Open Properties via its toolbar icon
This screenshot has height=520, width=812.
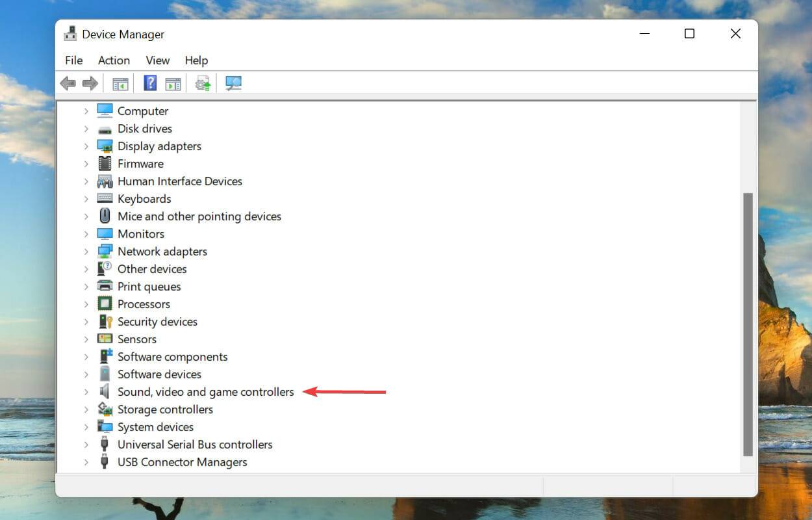pos(173,83)
